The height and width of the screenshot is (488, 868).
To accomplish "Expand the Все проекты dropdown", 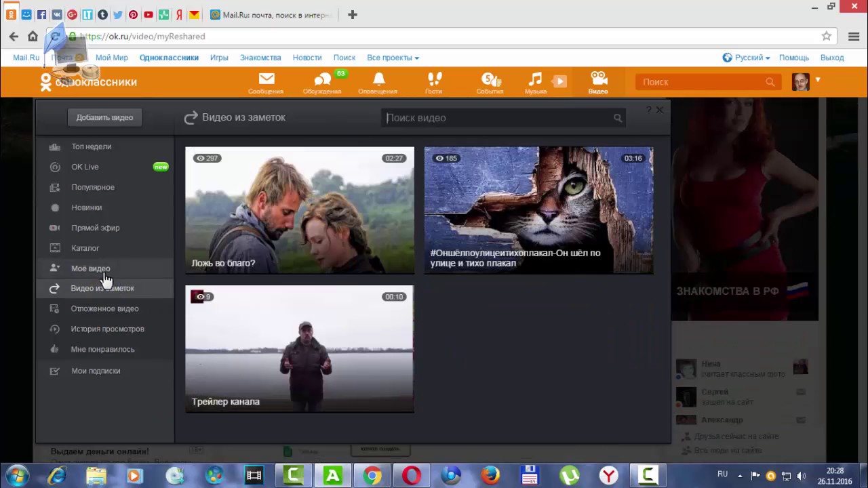I will 393,58.
